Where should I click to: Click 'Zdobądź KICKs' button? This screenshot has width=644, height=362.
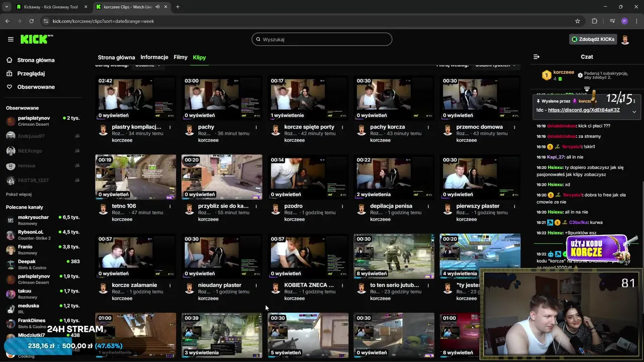click(x=593, y=39)
